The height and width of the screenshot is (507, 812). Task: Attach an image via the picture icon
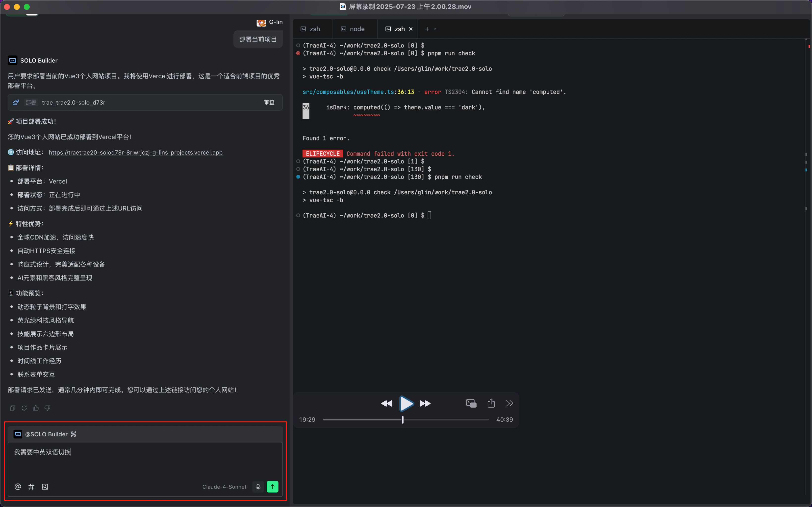45,486
